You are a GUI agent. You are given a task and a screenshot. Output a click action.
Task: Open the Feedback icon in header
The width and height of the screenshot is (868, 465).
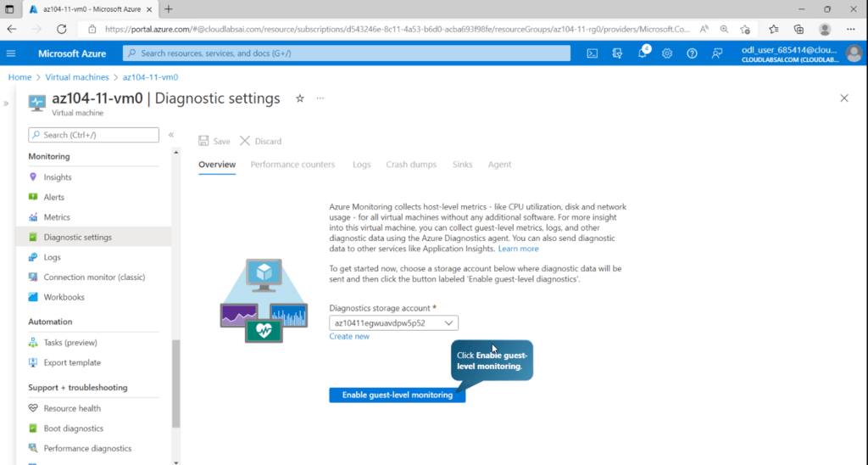pos(717,53)
